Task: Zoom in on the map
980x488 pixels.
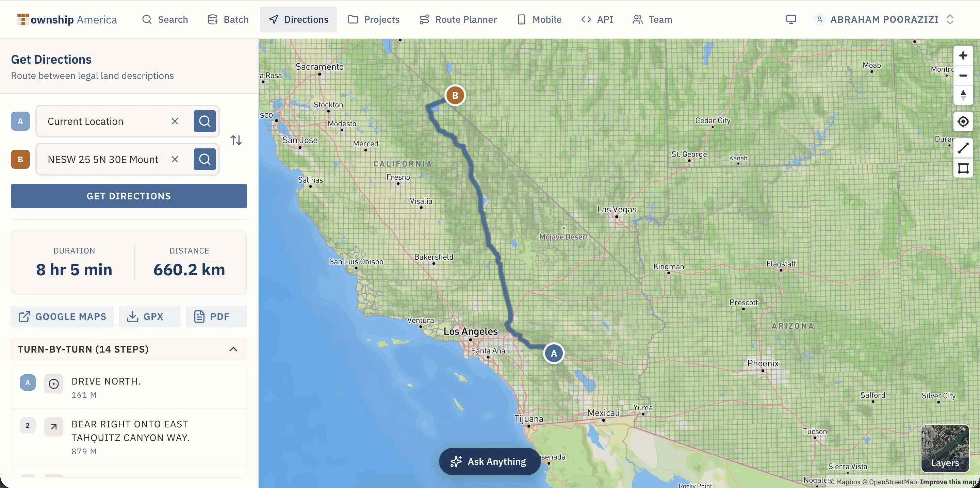Action: [x=963, y=55]
